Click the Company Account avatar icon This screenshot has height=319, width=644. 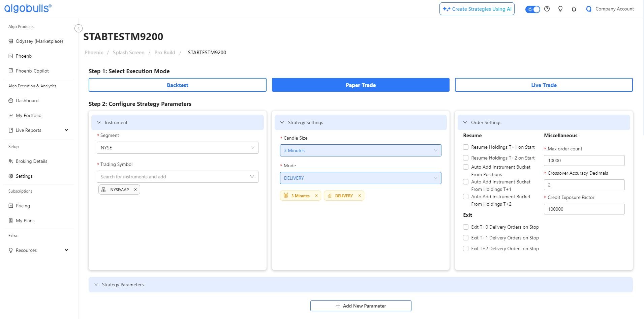589,9
